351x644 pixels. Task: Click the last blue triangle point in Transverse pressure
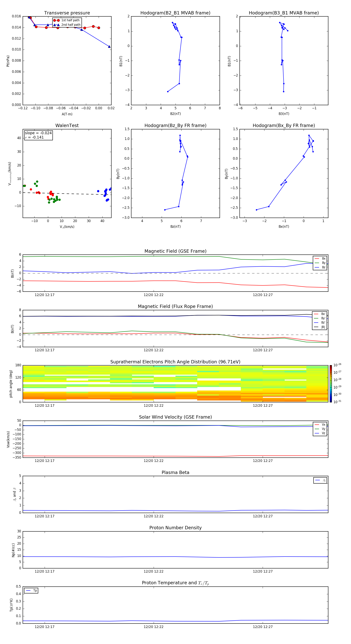[x=109, y=46]
